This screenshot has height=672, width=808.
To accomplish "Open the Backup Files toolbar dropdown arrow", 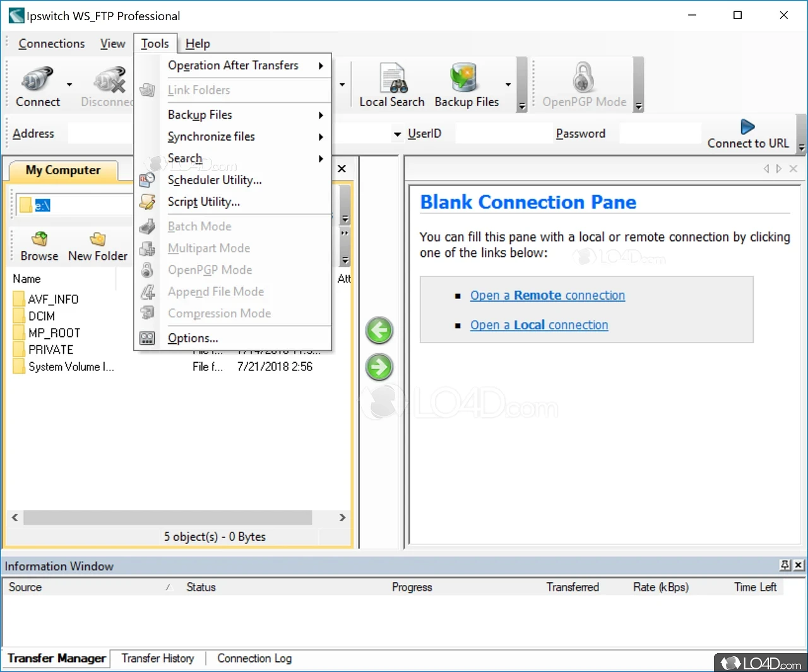I will (508, 85).
